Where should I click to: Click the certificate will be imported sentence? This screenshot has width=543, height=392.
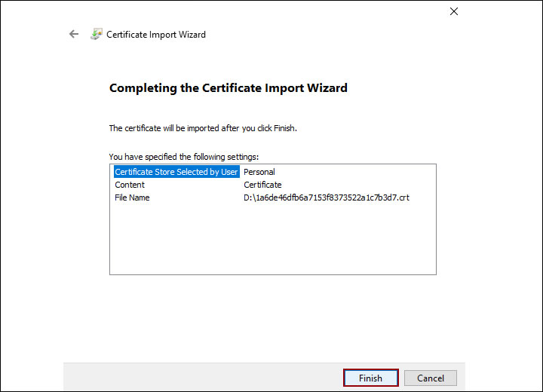click(x=203, y=128)
